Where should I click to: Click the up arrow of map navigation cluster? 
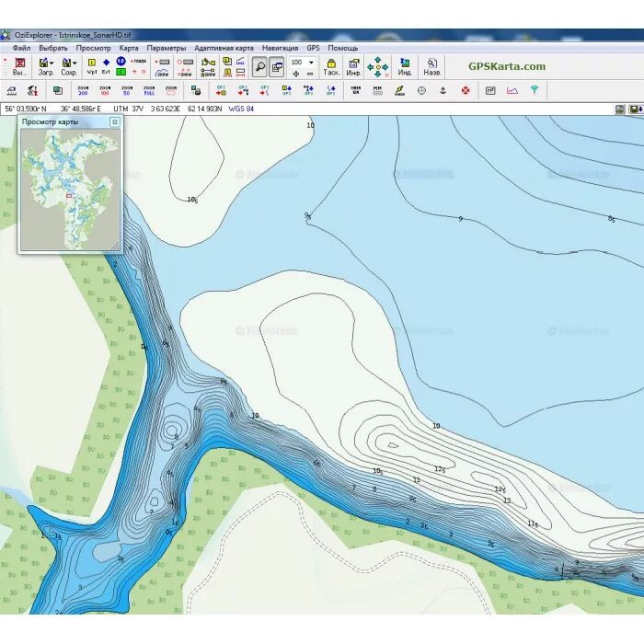click(x=378, y=60)
